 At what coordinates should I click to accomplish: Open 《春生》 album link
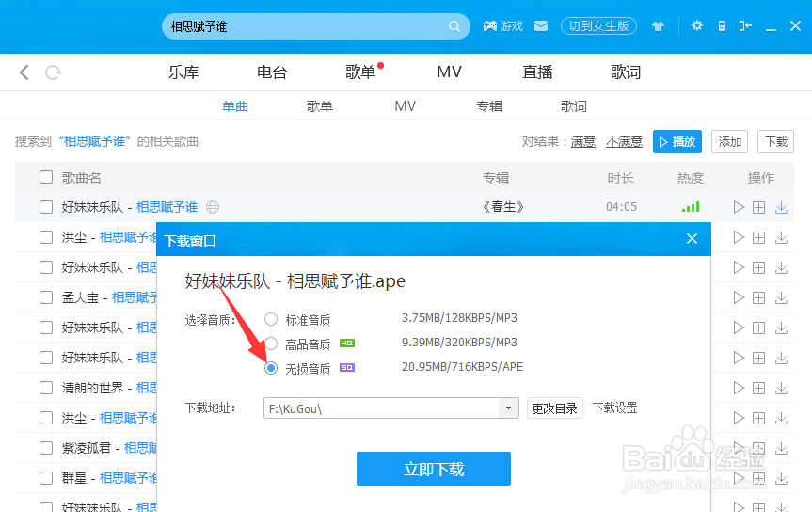pos(502,207)
